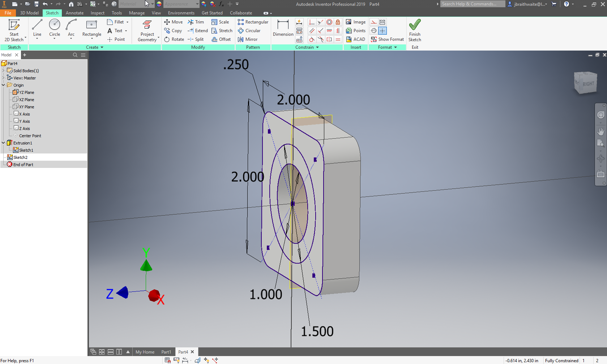This screenshot has width=607, height=364.
Task: Click the Mirror pattern button
Action: 248,39
